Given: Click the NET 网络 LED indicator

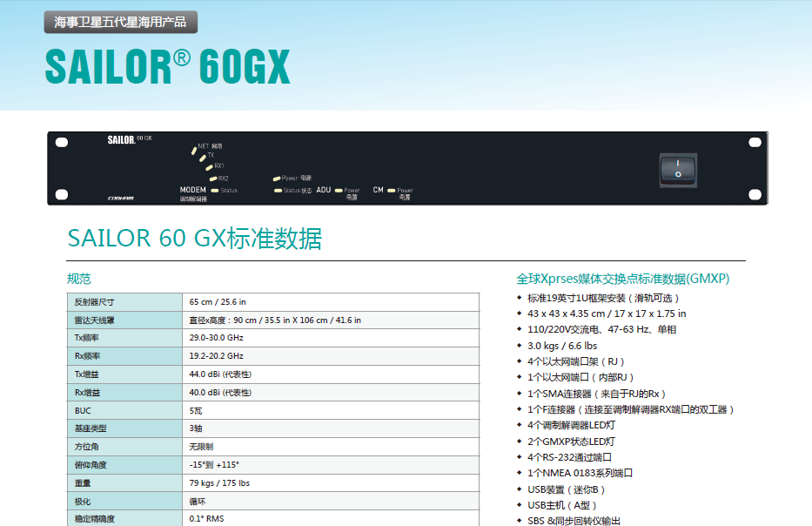Looking at the screenshot, I should click(194, 151).
